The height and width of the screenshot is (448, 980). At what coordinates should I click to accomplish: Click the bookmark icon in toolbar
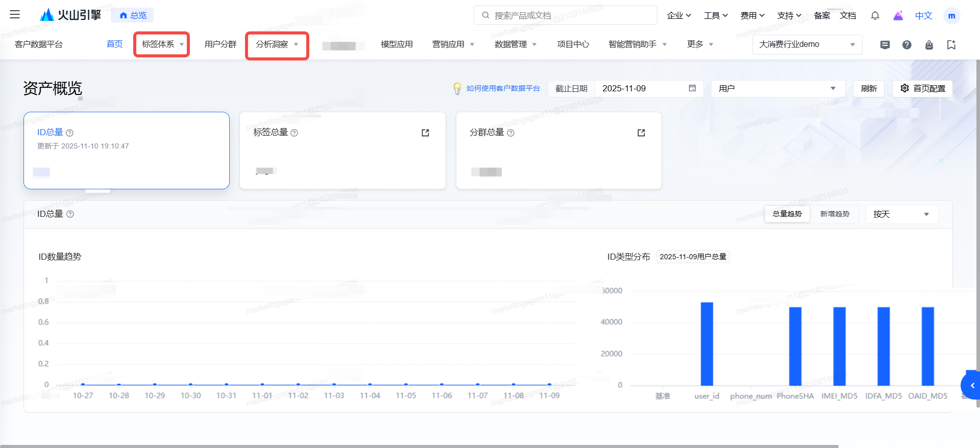pos(951,45)
